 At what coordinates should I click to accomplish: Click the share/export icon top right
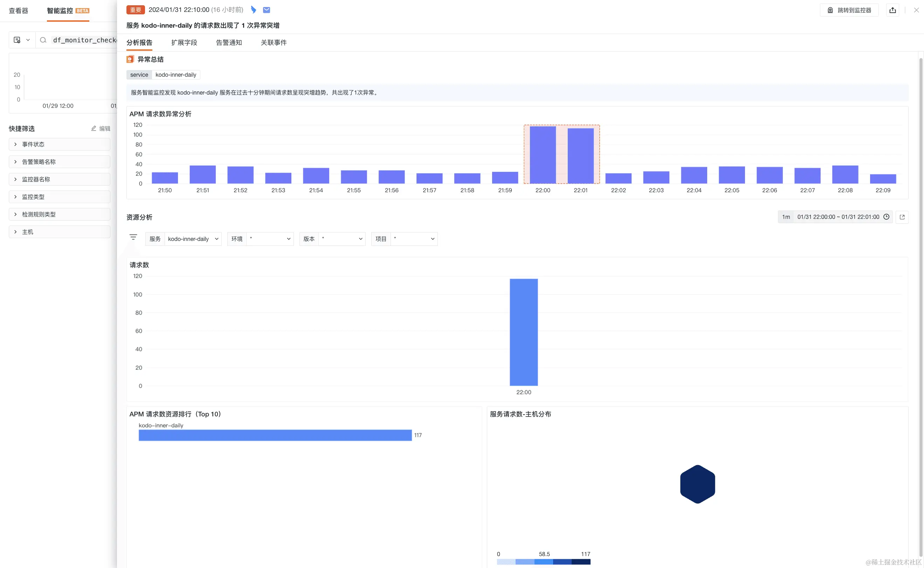point(892,10)
